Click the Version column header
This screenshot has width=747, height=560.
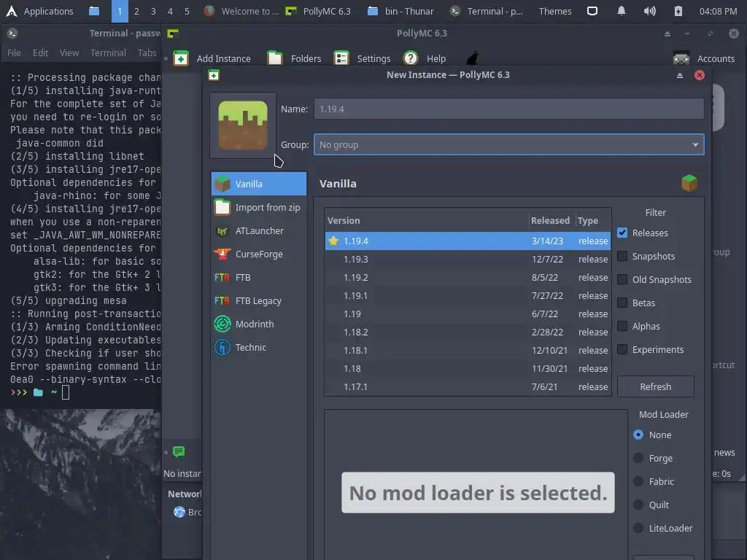[427, 220]
